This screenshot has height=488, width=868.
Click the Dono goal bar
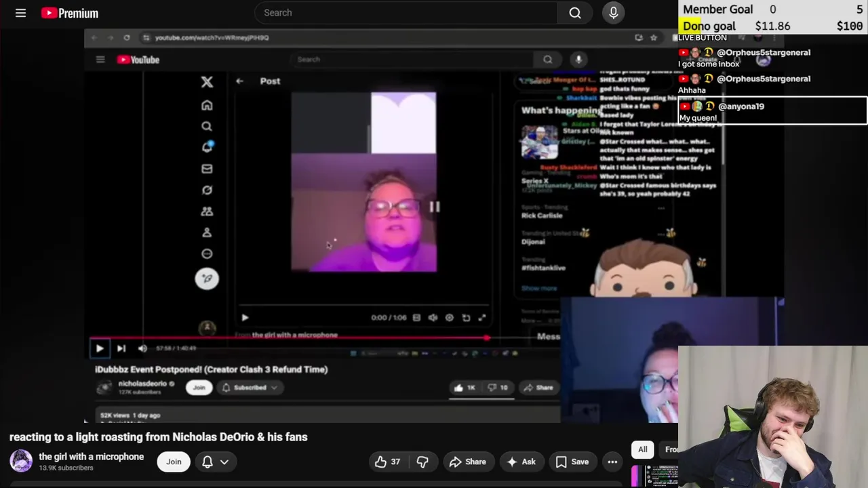tap(773, 26)
